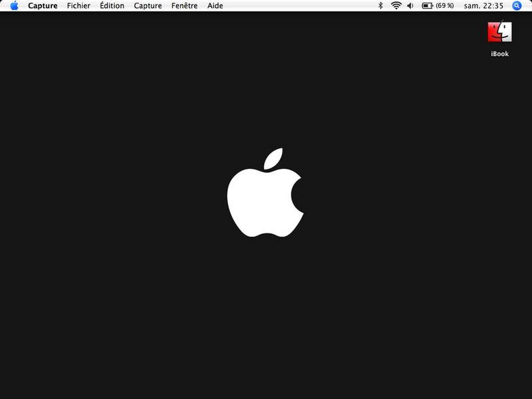The height and width of the screenshot is (399, 532).
Task: Click the iBook label under drive icon
Action: 500,54
